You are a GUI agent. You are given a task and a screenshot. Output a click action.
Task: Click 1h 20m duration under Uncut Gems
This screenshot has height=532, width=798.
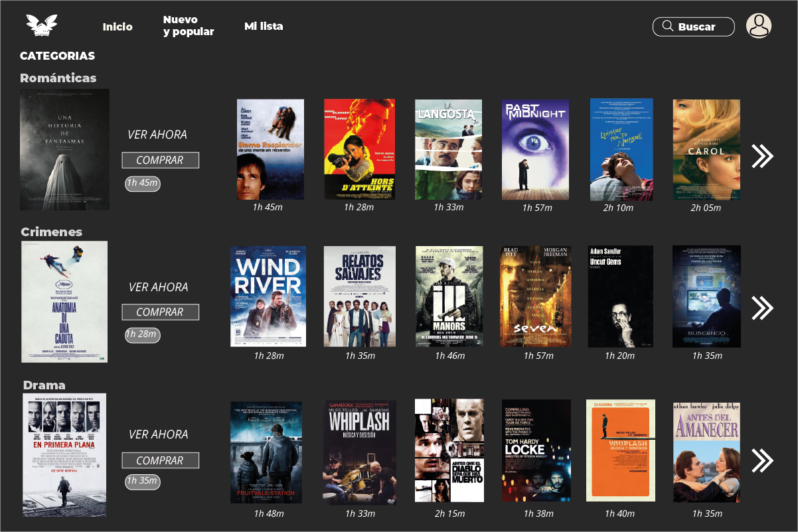click(x=619, y=356)
